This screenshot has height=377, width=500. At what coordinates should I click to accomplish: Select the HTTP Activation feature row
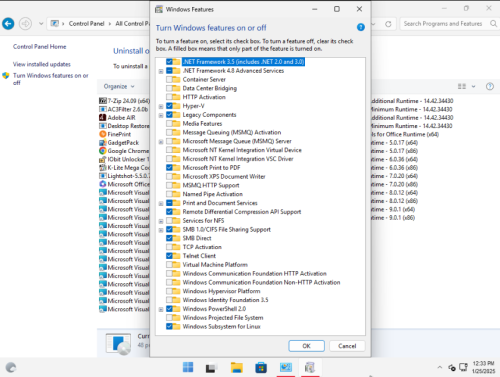tap(204, 97)
